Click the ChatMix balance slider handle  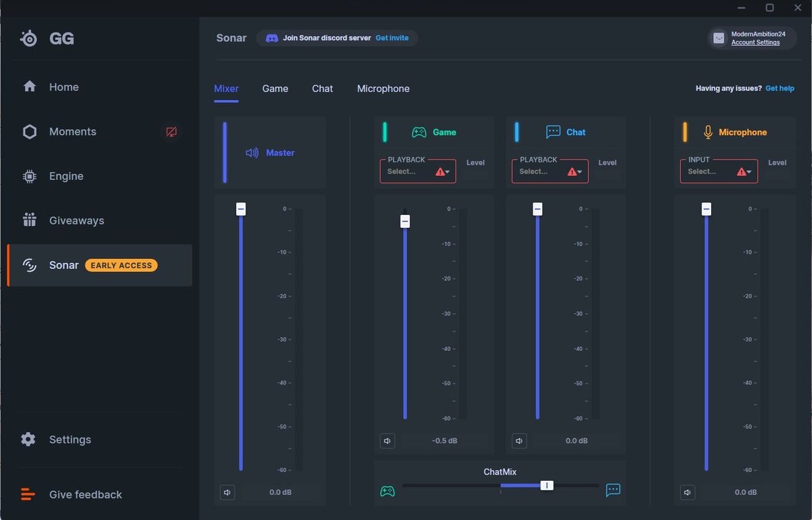[x=547, y=485]
